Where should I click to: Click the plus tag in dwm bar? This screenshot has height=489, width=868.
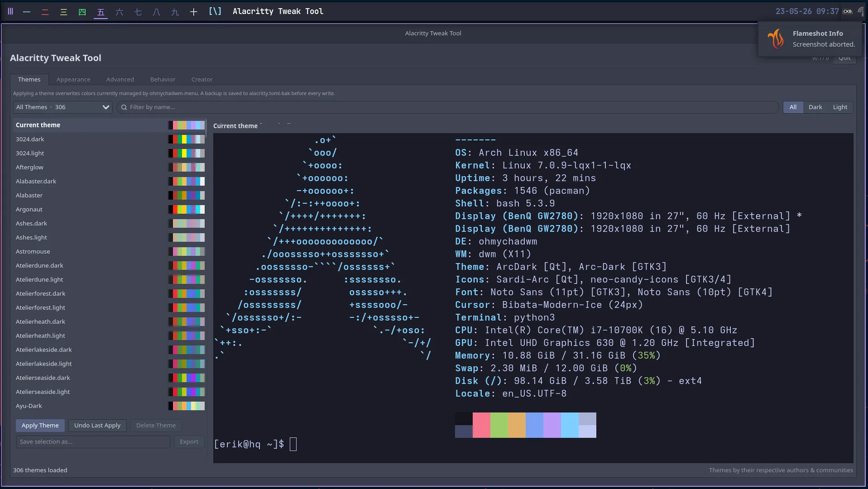[193, 11]
